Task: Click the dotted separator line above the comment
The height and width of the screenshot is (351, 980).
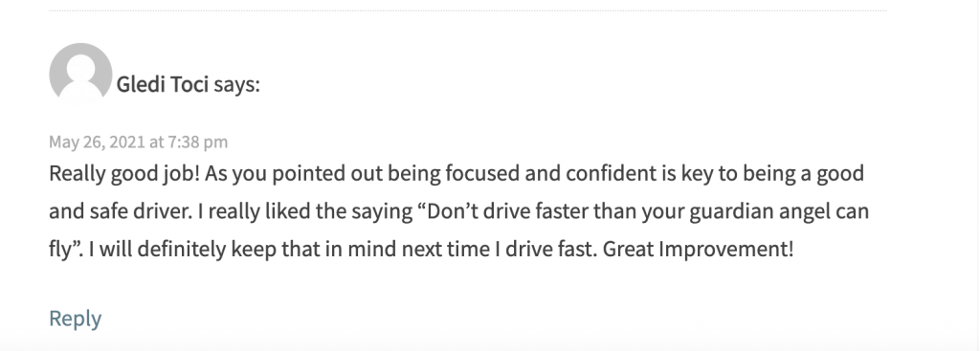Action: (467, 11)
